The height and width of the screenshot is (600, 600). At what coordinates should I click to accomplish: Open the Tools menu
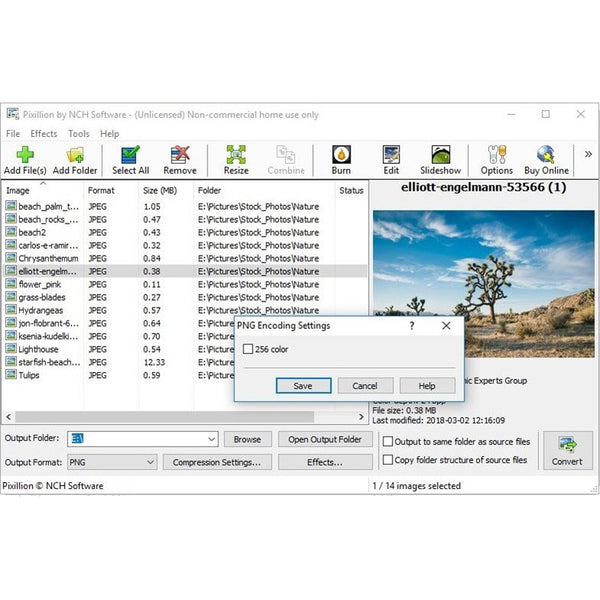coord(79,134)
